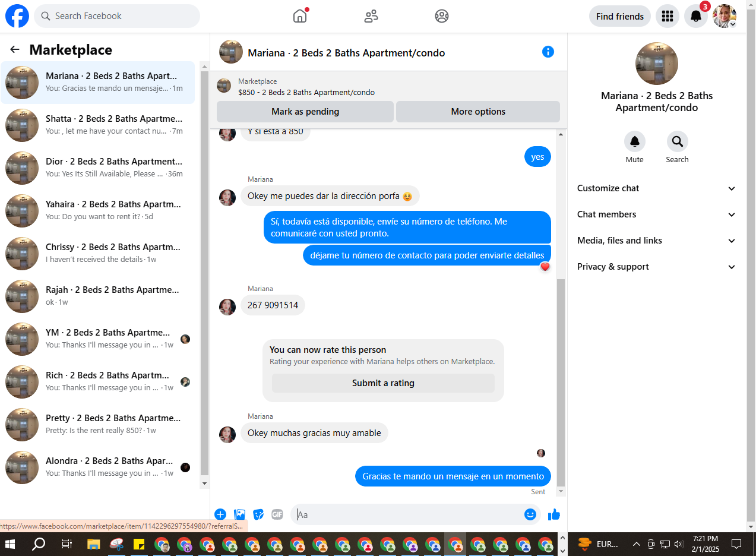Image resolution: width=756 pixels, height=556 pixels.
Task: Open the emoji picker icon
Action: click(530, 514)
